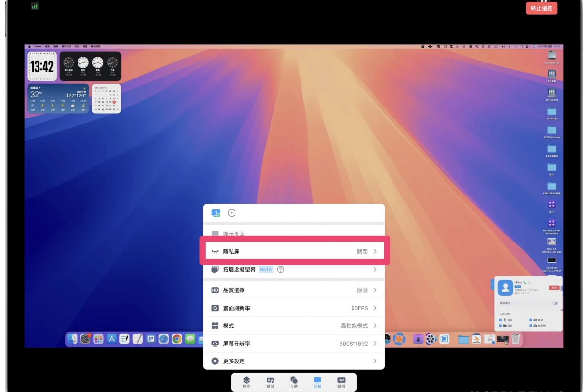Select display 1 monitor icon
The height and width of the screenshot is (392, 588).
tap(216, 213)
